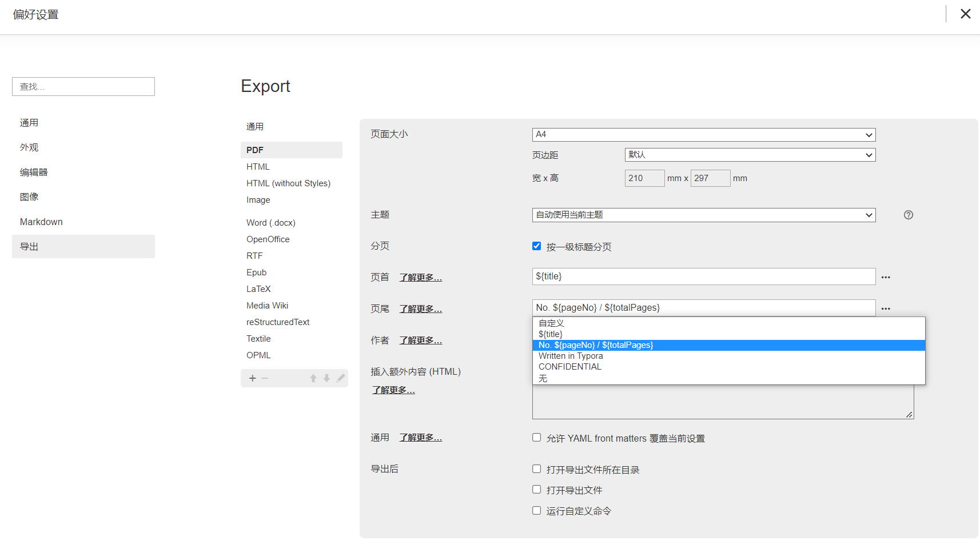Rename export format using the pencil icon

coord(340,378)
